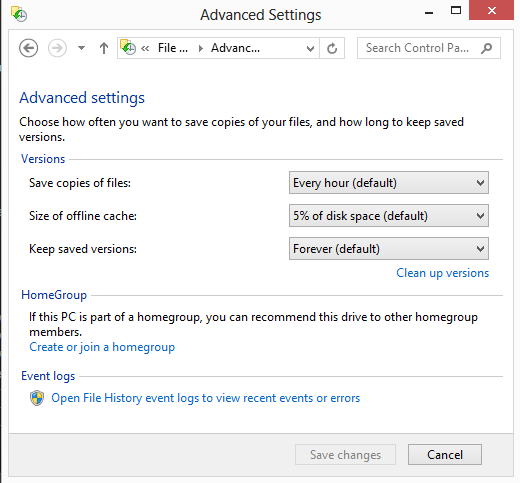Viewport: 520px width, 483px height.
Task: Click the Forward navigation arrow
Action: pyautogui.click(x=57, y=48)
